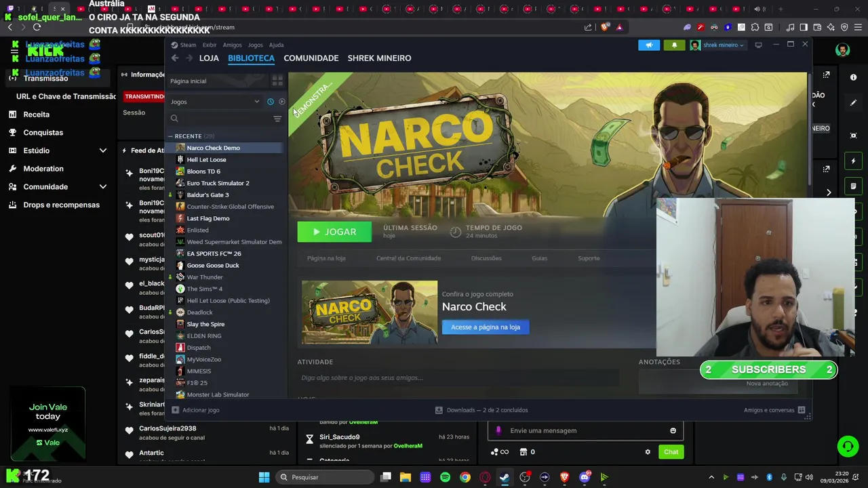Image resolution: width=868 pixels, height=488 pixels.
Task: Open Receita in Kick sidebar
Action: coord(36,115)
